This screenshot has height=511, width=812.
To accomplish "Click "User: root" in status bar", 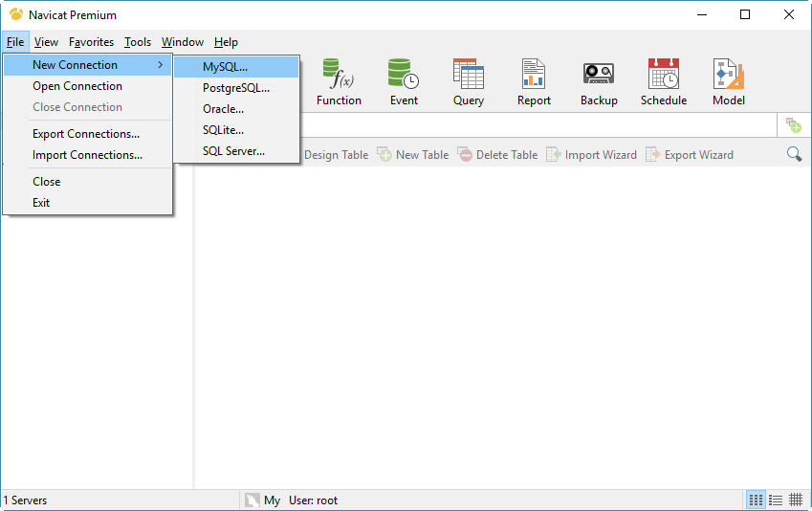I will [313, 500].
